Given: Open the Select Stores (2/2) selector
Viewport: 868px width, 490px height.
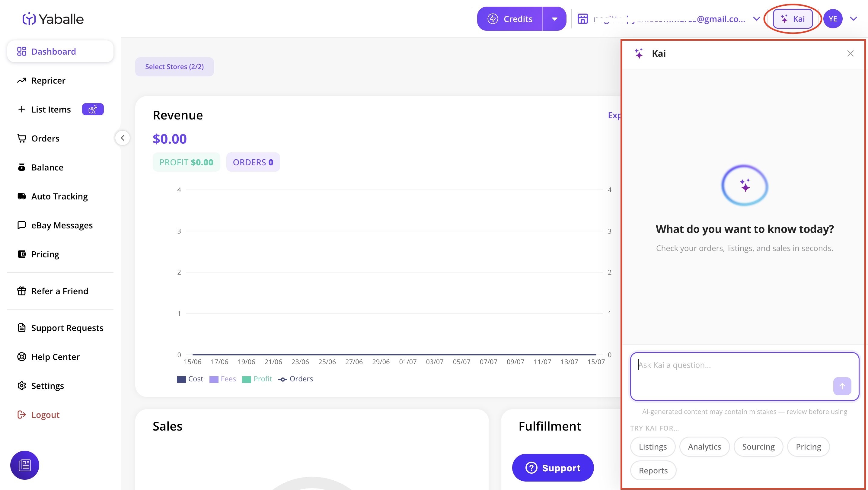Looking at the screenshot, I should (x=174, y=67).
